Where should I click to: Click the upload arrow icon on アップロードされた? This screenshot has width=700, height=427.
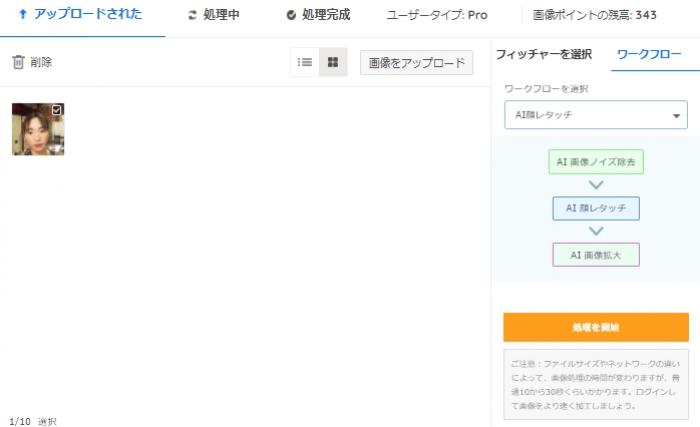(x=22, y=15)
